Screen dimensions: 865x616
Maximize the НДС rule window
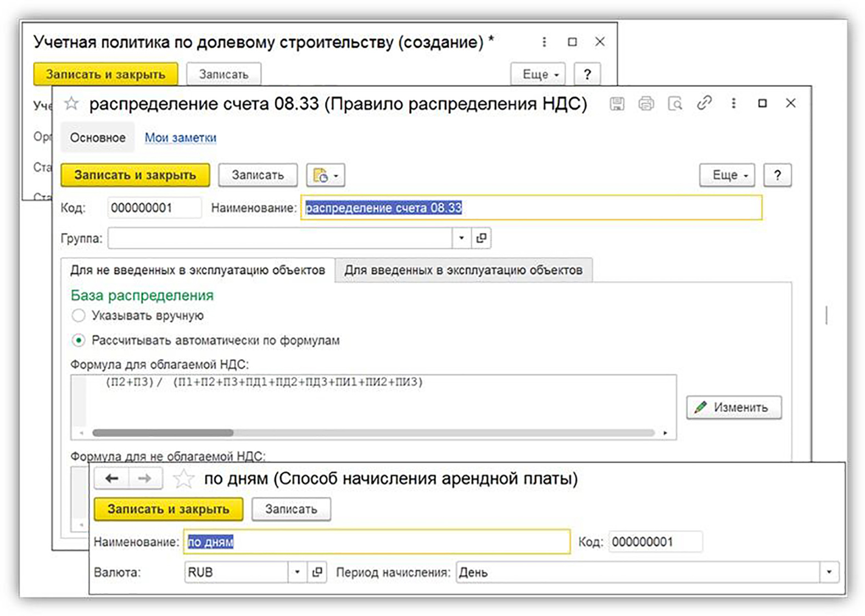click(762, 103)
